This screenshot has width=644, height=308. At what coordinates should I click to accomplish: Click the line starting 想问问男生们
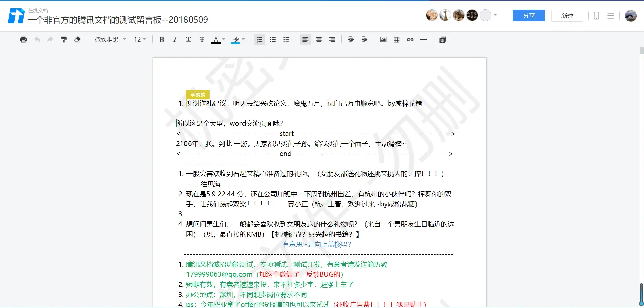pyautogui.click(x=320, y=224)
